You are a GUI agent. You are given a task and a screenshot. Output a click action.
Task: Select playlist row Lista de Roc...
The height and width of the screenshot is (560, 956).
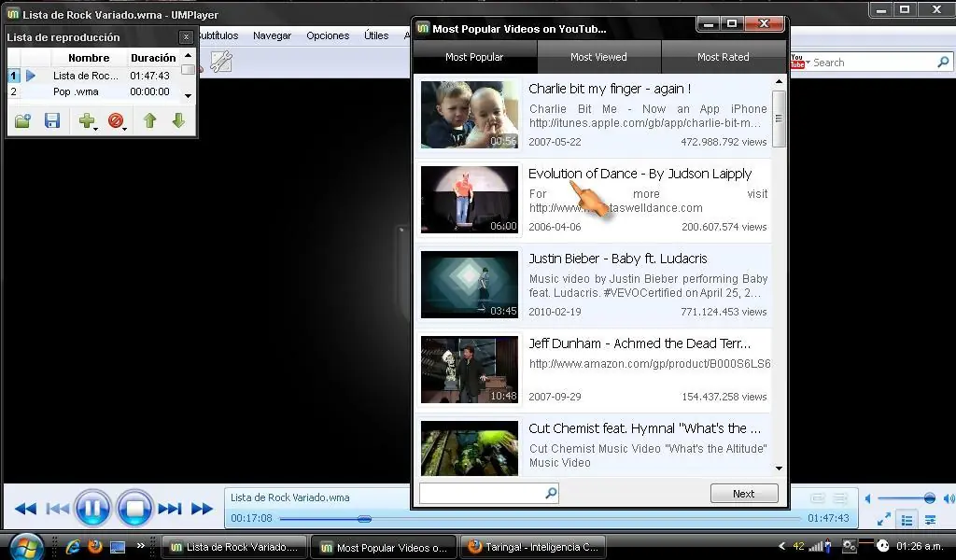point(94,76)
